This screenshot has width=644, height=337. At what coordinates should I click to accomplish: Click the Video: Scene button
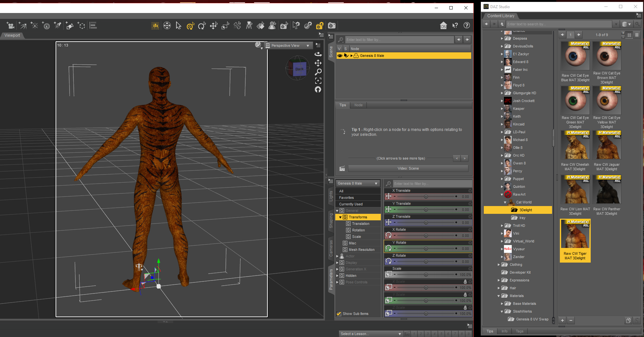(x=408, y=168)
